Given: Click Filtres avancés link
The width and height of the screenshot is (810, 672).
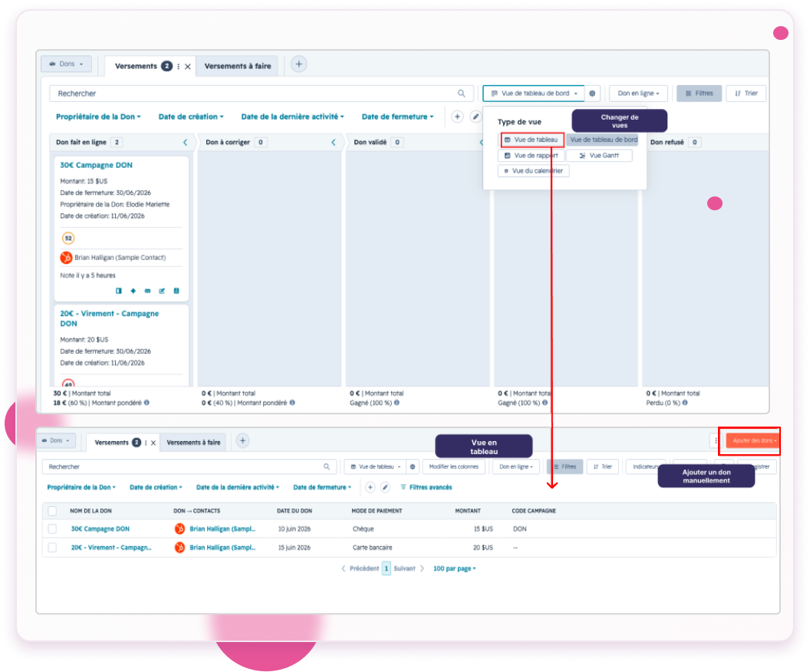Looking at the screenshot, I should pyautogui.click(x=426, y=487).
